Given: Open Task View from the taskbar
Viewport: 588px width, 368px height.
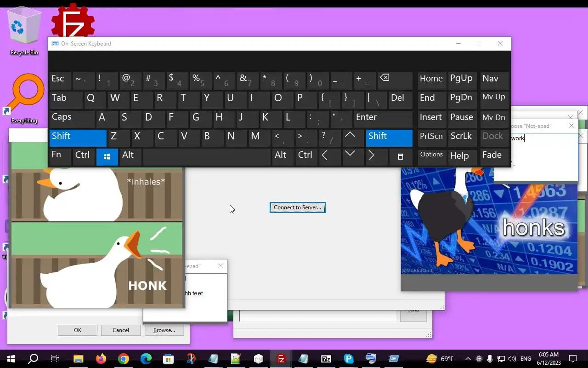Looking at the screenshot, I should coord(55,359).
